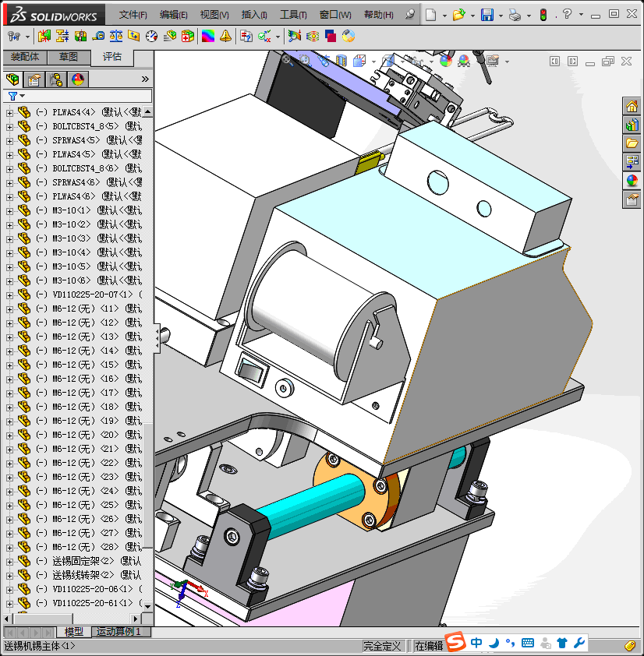This screenshot has height=656, width=644.
Task: Toggle Sogou Chinese/English 中 mode
Action: [x=476, y=643]
